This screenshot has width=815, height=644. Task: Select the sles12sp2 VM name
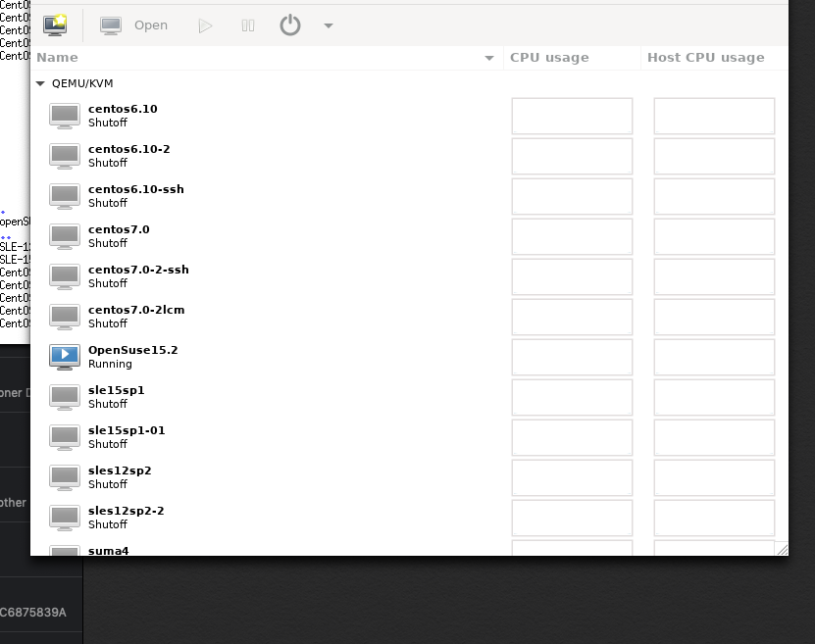[x=120, y=471]
